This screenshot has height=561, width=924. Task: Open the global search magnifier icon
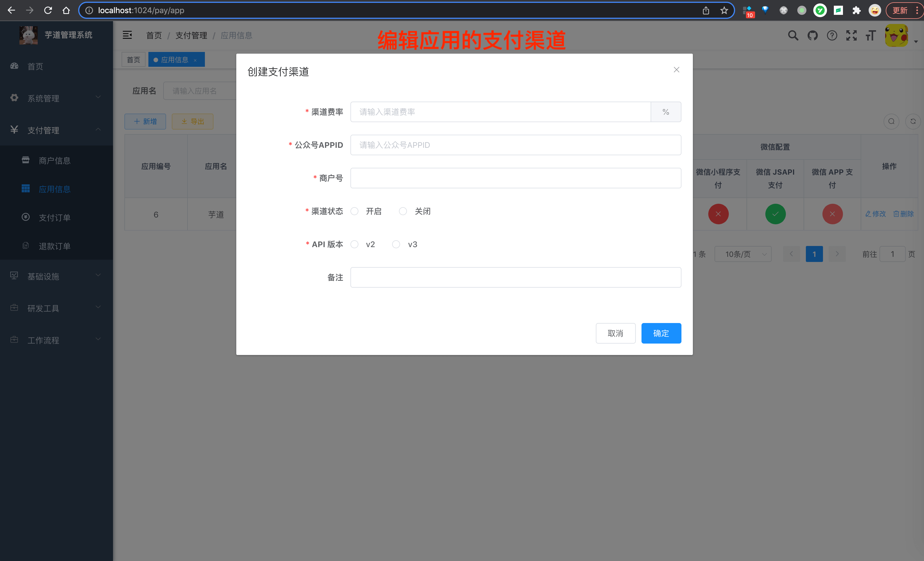point(793,35)
